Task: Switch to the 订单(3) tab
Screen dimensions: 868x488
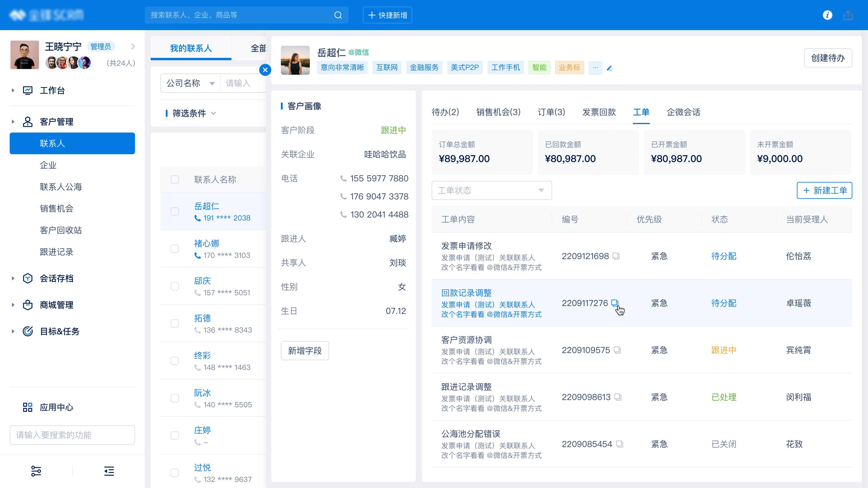Action: [552, 112]
